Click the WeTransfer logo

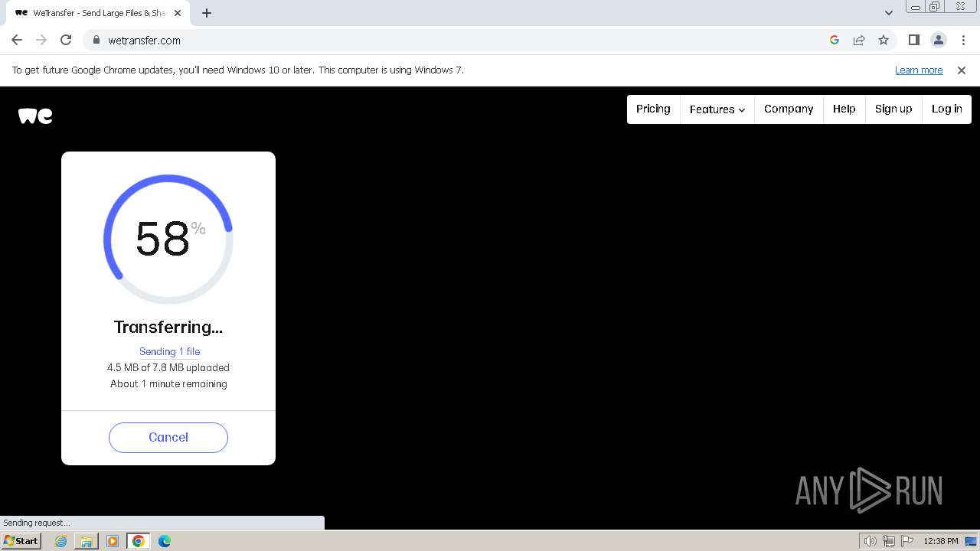click(35, 116)
